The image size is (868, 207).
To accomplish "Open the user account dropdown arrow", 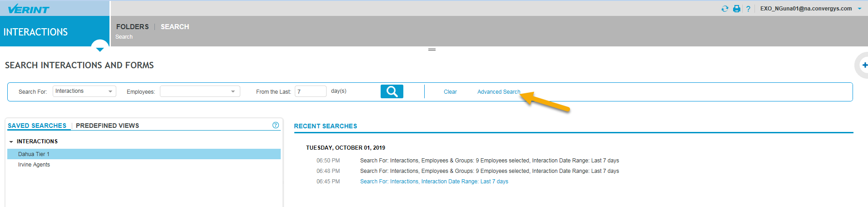I will 859,9.
